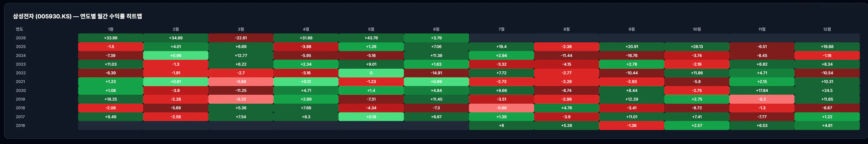The height and width of the screenshot is (144, 868).
Task: Click the 1월 column header
Action: (x=111, y=29)
